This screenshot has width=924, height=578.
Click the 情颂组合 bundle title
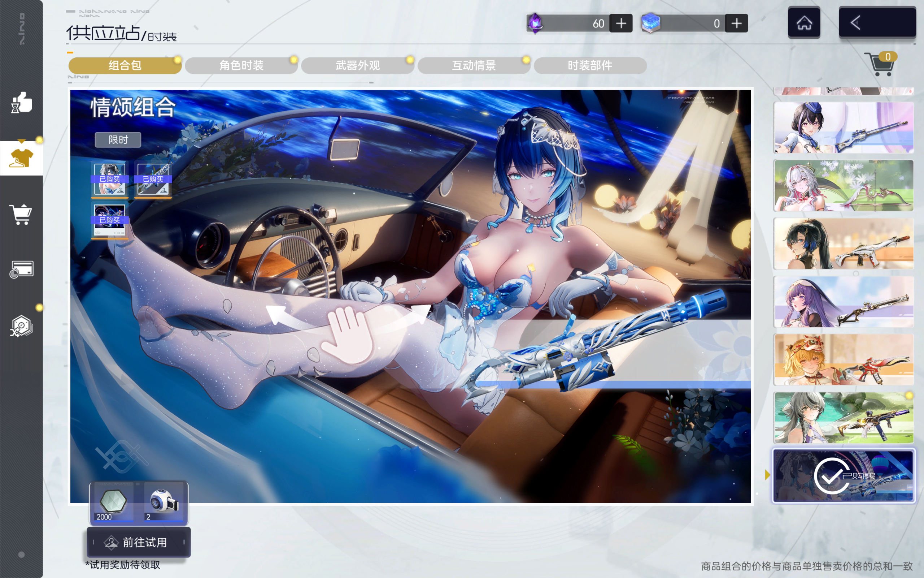pyautogui.click(x=133, y=107)
